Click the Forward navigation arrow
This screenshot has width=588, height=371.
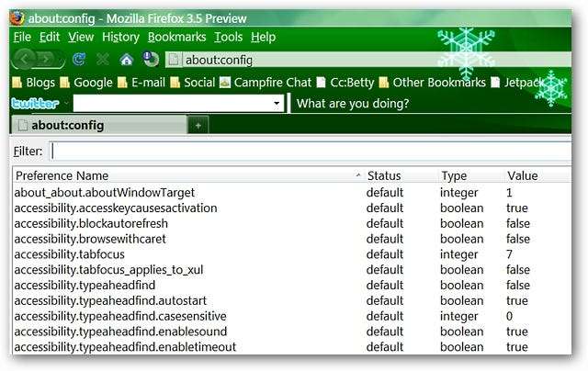(x=48, y=59)
